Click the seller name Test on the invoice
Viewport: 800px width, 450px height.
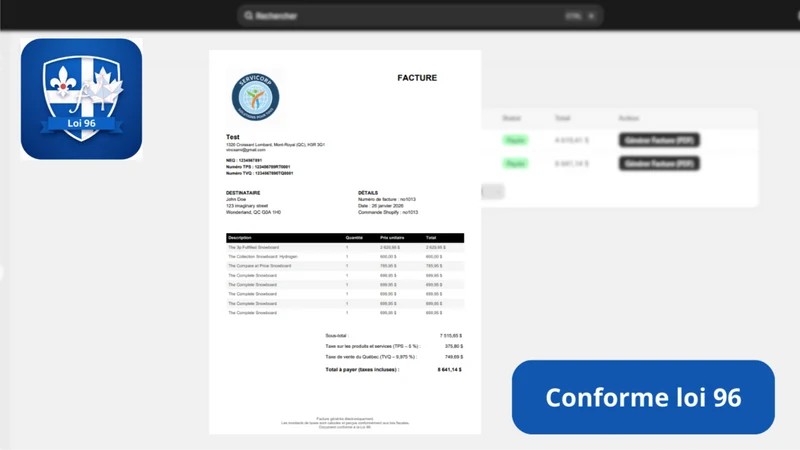233,137
